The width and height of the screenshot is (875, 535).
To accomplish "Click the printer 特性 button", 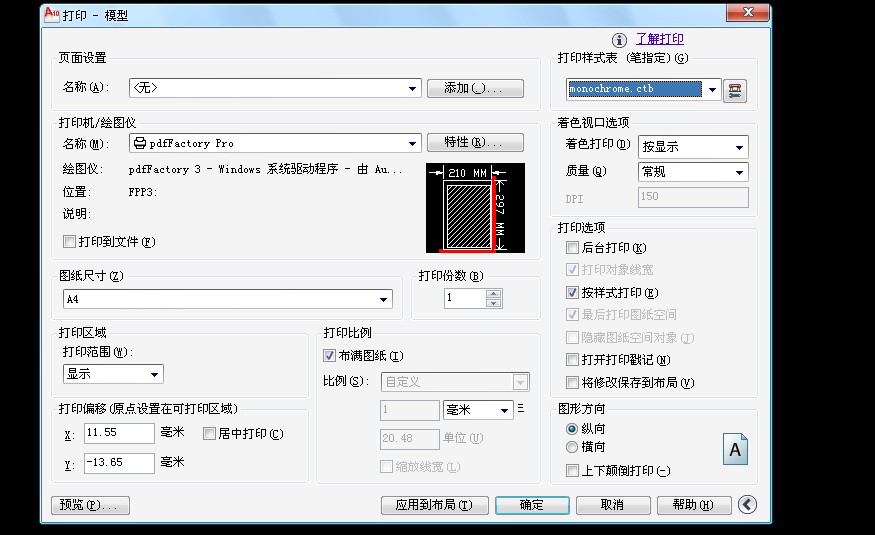I will [476, 143].
